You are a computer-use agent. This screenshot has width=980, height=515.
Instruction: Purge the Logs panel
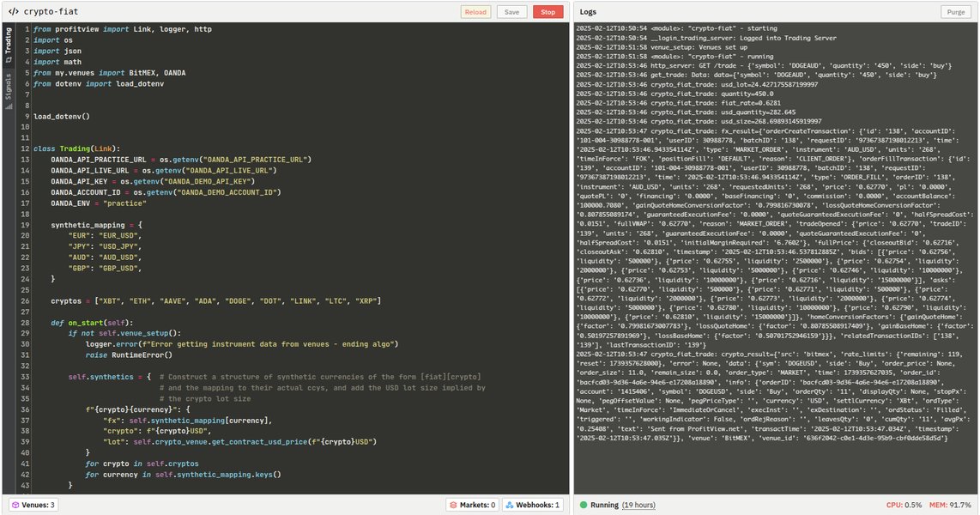click(956, 12)
